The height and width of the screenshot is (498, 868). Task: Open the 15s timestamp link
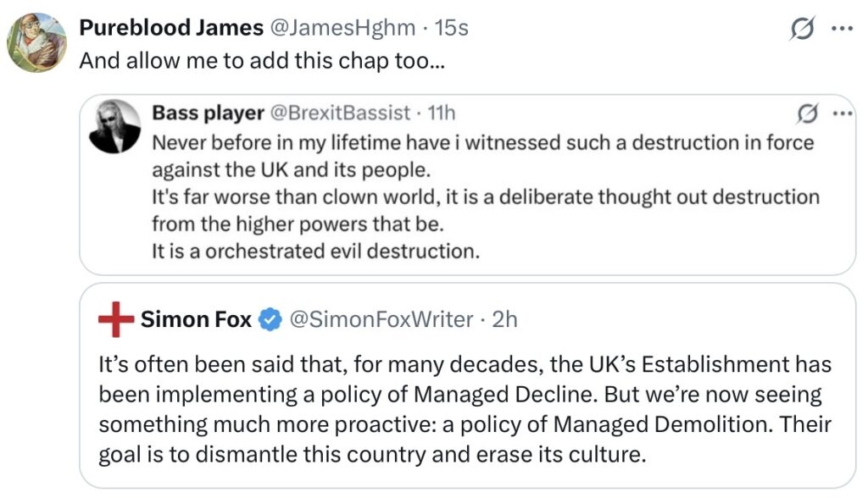coord(451,28)
